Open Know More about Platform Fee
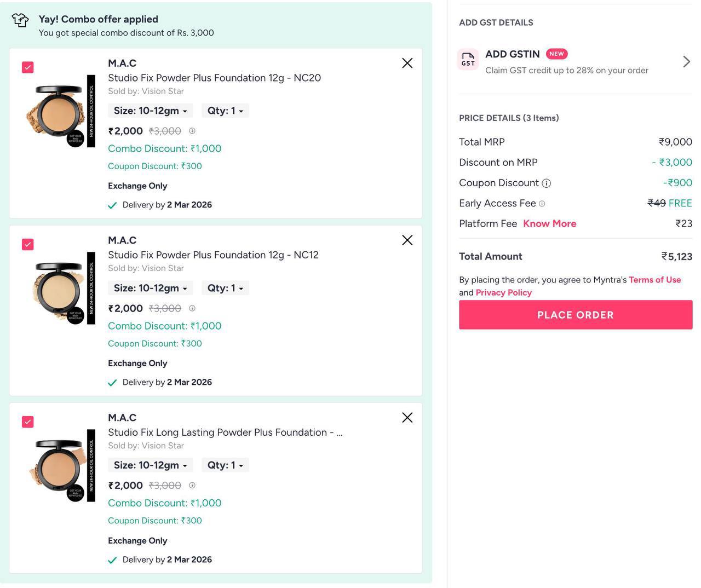 coord(549,223)
